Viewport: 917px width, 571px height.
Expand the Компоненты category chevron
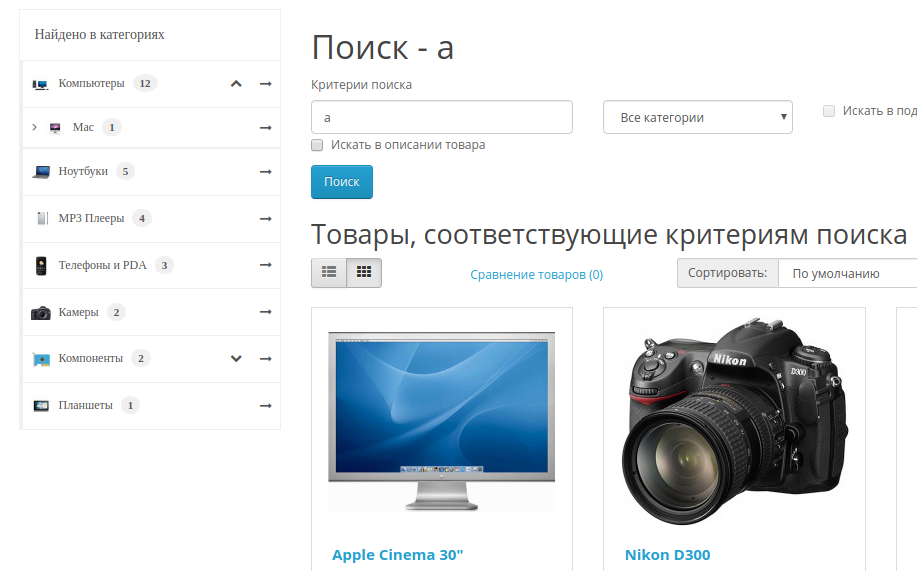(236, 359)
